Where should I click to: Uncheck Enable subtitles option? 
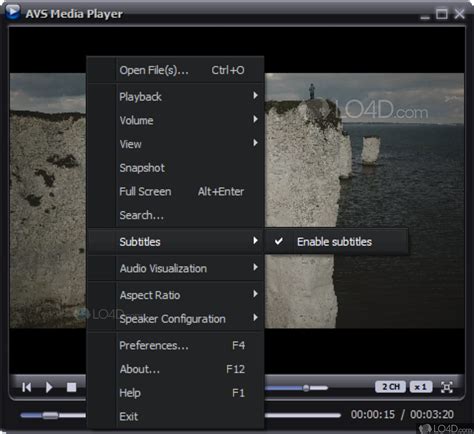click(x=337, y=242)
